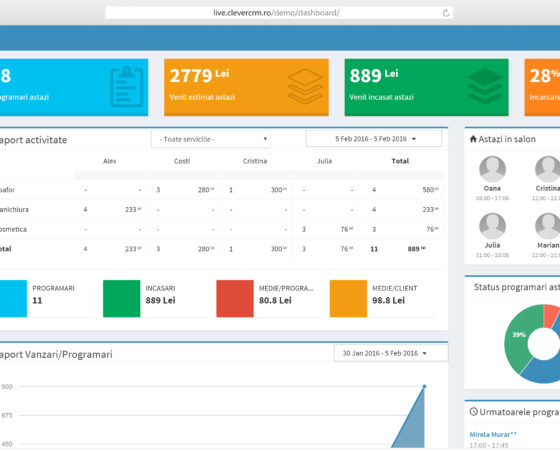
Task: Open Oana's avatar in salon panel
Action: [x=492, y=169]
